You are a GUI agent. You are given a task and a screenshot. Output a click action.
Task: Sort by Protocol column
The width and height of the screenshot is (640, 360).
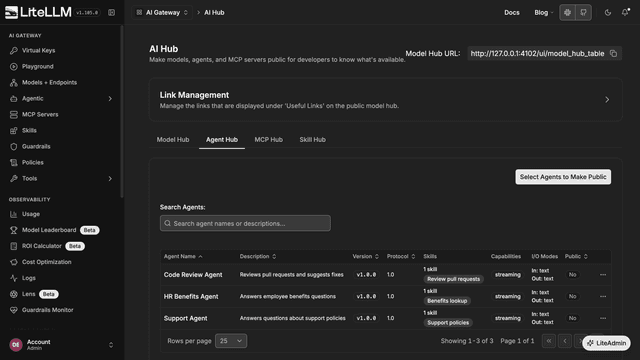401,256
